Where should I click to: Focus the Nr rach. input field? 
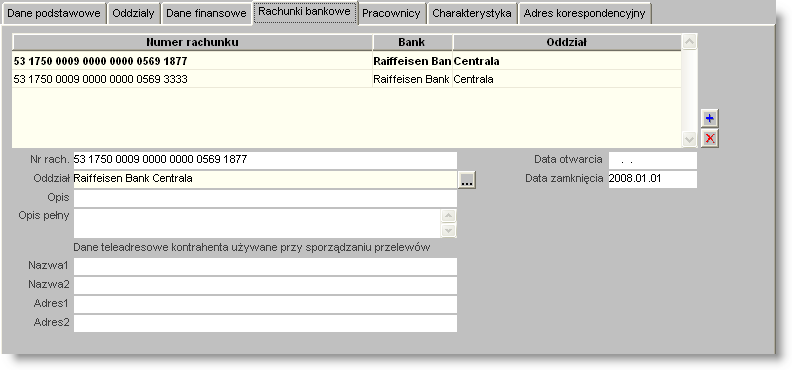(x=265, y=160)
